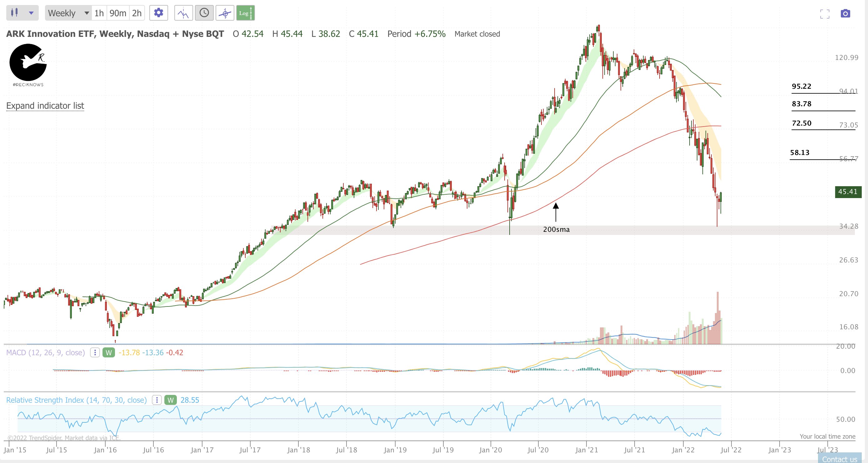Select the 2h timeframe
The image size is (868, 463).
137,13
